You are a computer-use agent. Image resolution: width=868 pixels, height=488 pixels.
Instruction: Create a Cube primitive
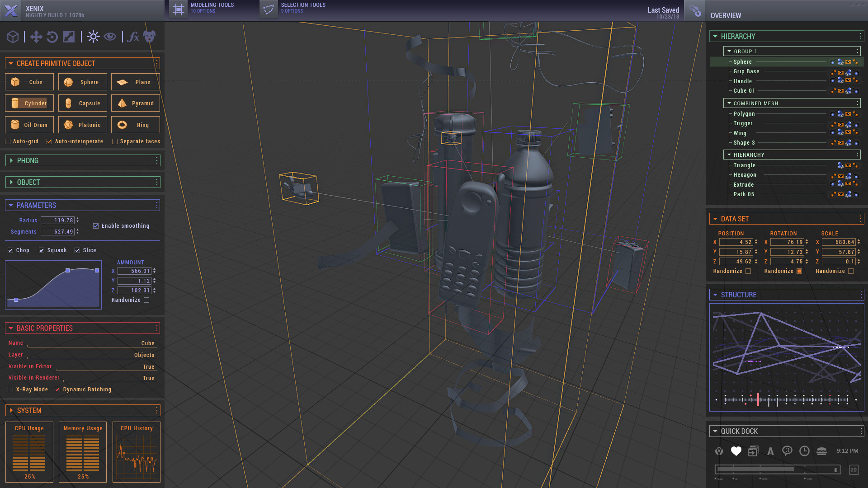coord(29,82)
